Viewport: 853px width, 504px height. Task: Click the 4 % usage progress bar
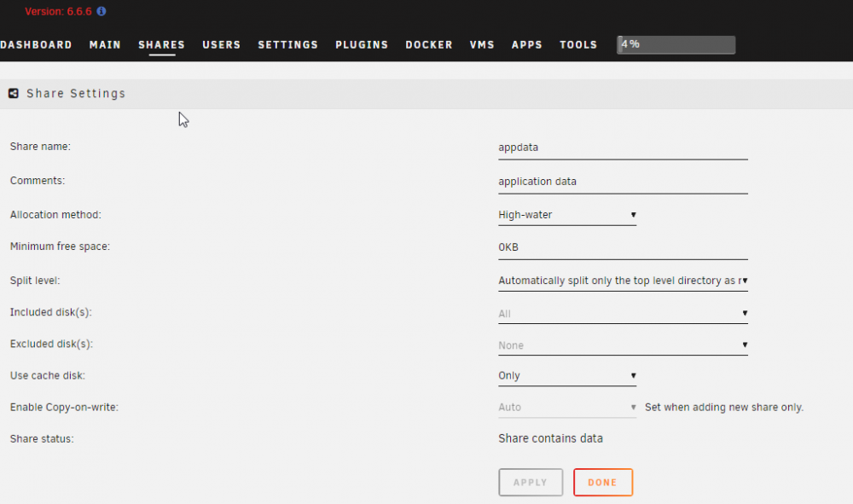click(x=676, y=44)
